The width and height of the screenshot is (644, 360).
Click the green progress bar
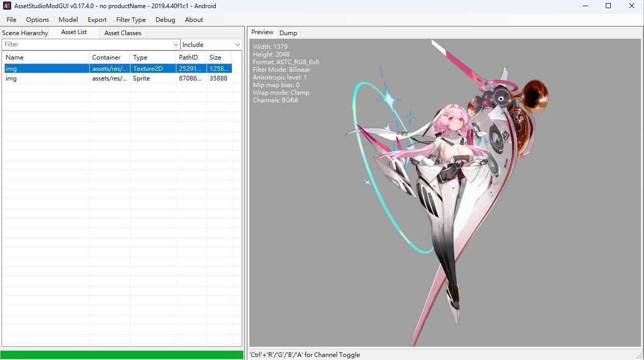point(122,355)
